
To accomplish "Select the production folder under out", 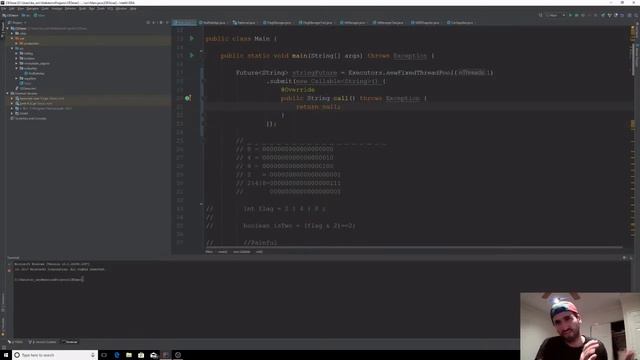I will 29,43.
